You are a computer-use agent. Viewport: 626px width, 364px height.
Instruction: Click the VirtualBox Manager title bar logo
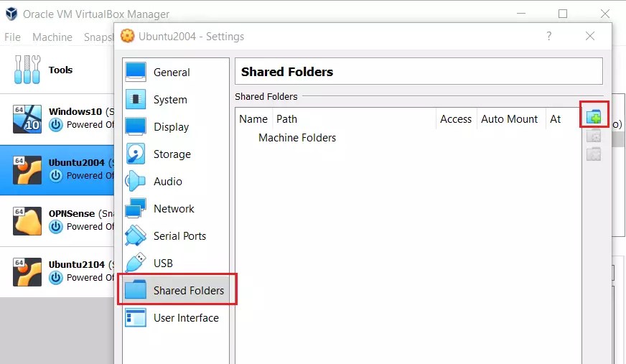11,14
